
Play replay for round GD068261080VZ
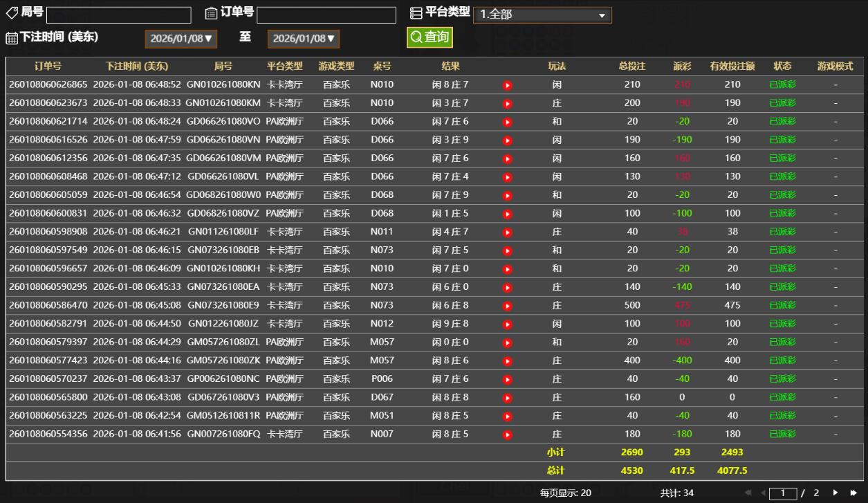(x=508, y=214)
